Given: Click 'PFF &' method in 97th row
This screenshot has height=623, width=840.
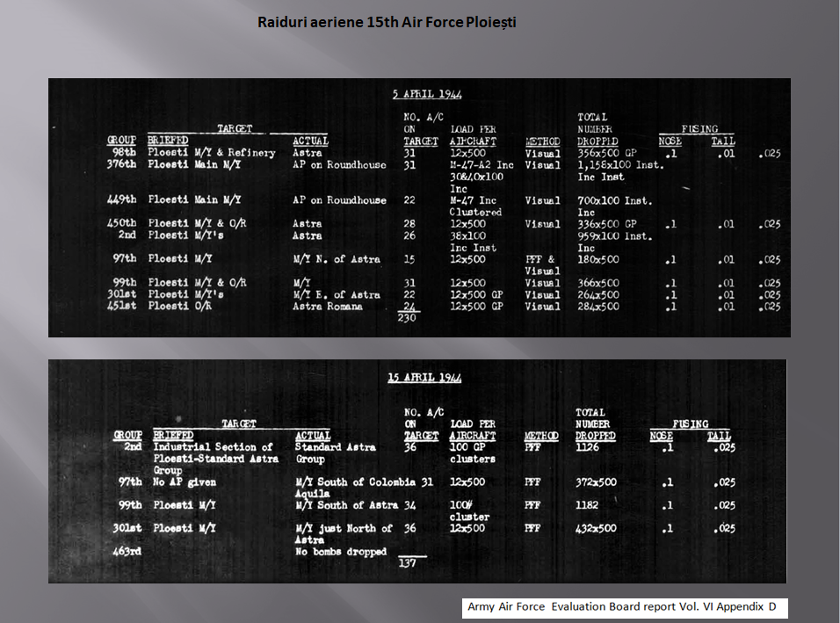Looking at the screenshot, I should click(539, 259).
